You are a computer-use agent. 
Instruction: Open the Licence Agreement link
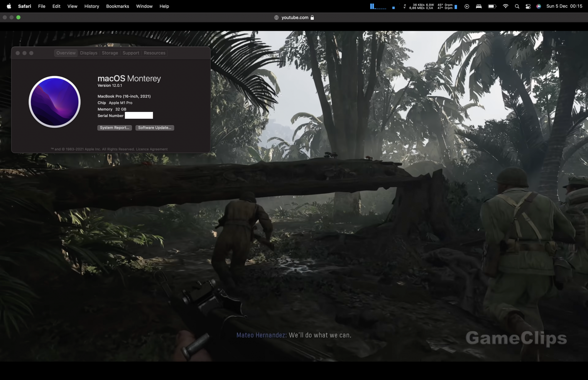[152, 149]
